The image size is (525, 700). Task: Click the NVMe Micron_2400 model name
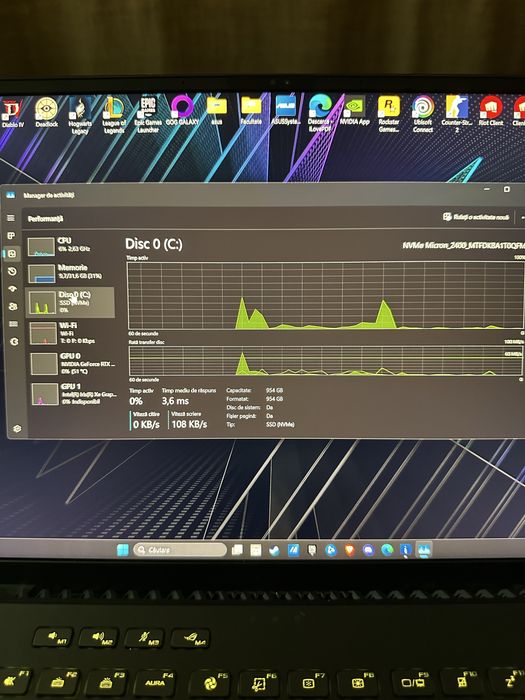[463, 246]
